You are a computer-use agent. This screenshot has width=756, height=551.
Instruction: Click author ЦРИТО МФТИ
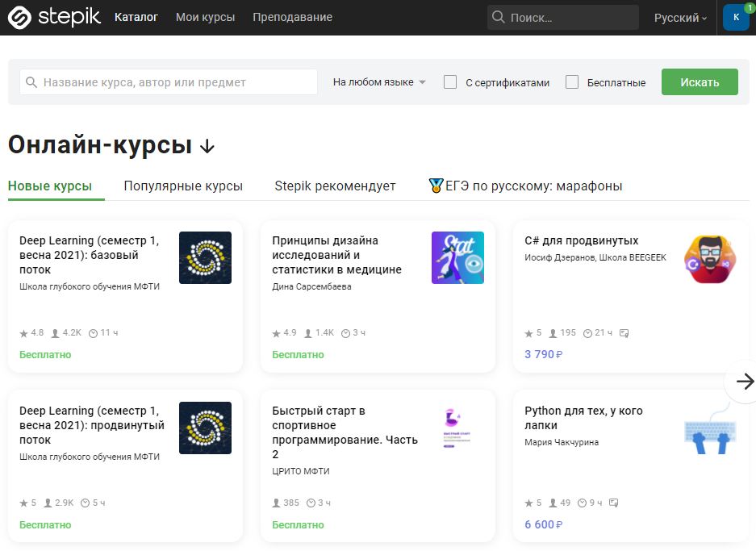tap(301, 471)
